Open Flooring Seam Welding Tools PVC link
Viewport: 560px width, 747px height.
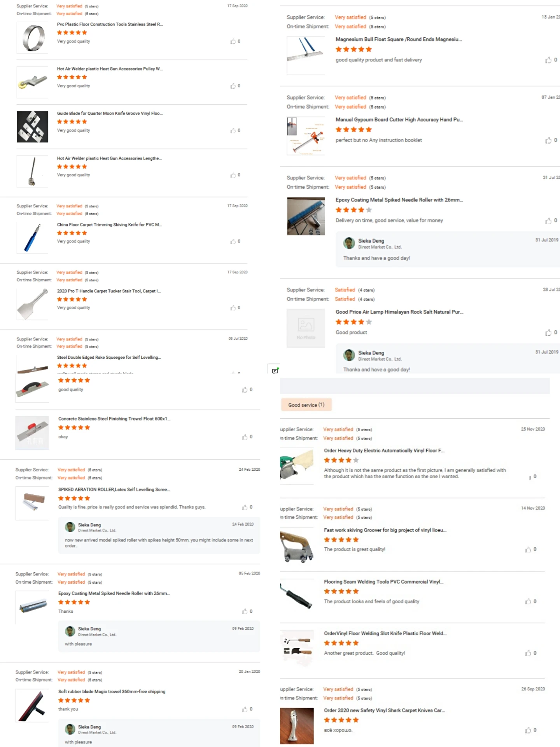[x=383, y=582]
